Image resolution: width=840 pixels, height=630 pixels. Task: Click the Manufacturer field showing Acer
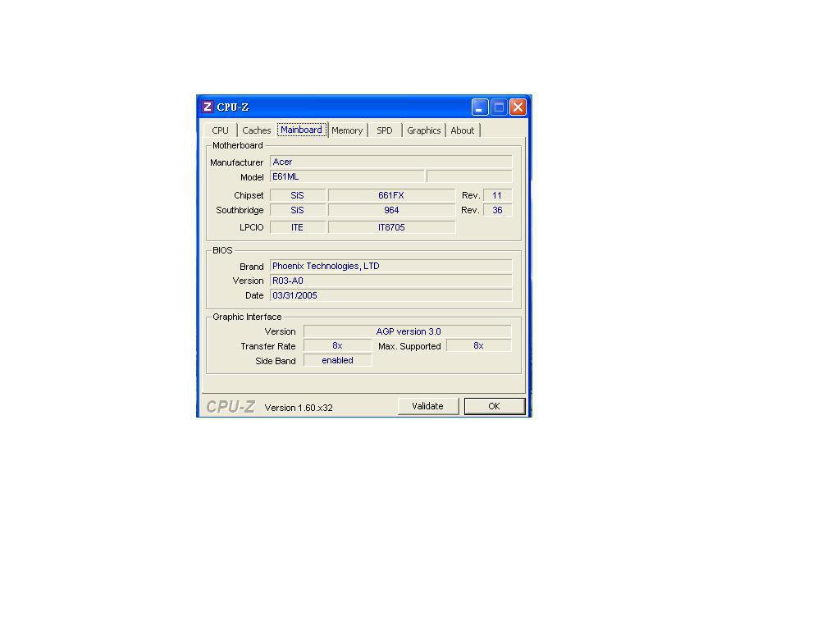[391, 162]
